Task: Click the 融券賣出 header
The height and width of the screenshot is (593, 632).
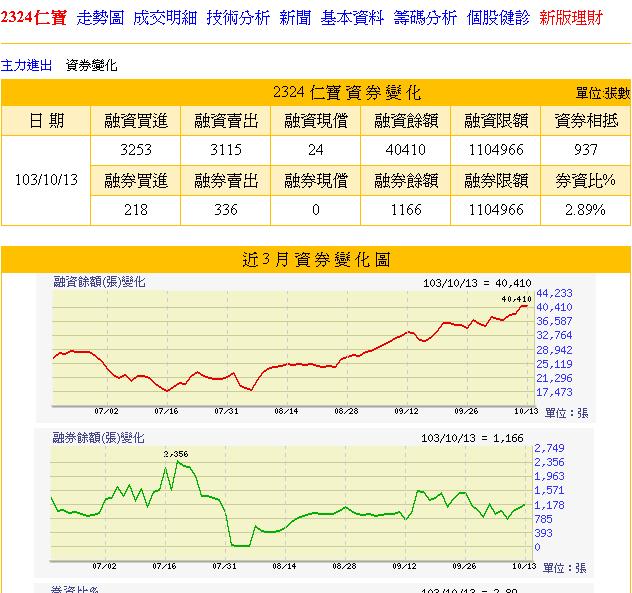Action: click(x=226, y=181)
